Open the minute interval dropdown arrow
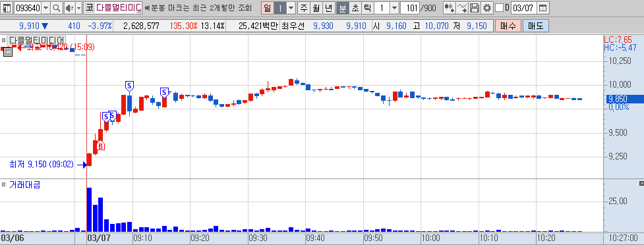This screenshot has width=644, height=245. click(394, 8)
